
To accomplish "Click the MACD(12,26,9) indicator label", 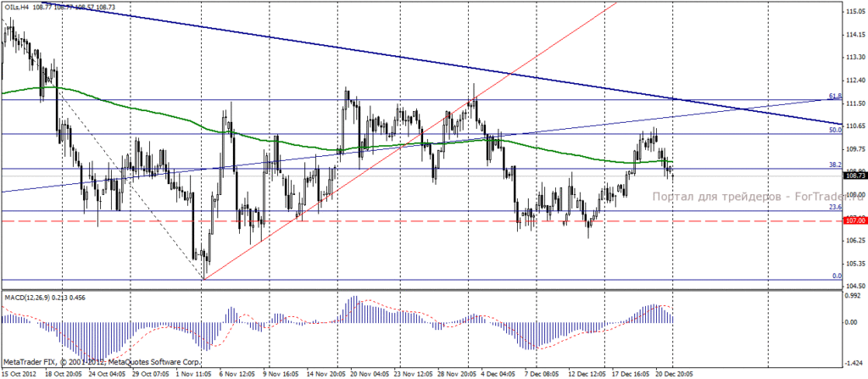I will (x=26, y=298).
